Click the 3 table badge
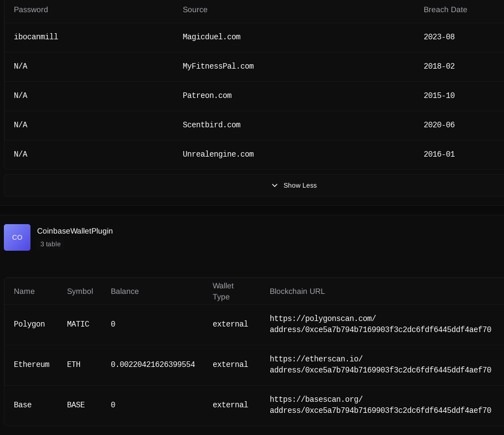The image size is (504, 435). 50,244
